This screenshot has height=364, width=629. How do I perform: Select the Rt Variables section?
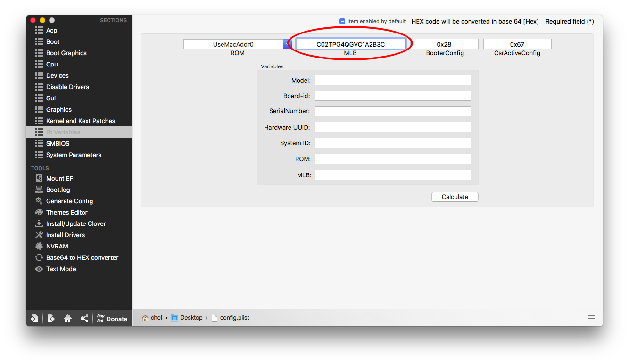click(79, 132)
